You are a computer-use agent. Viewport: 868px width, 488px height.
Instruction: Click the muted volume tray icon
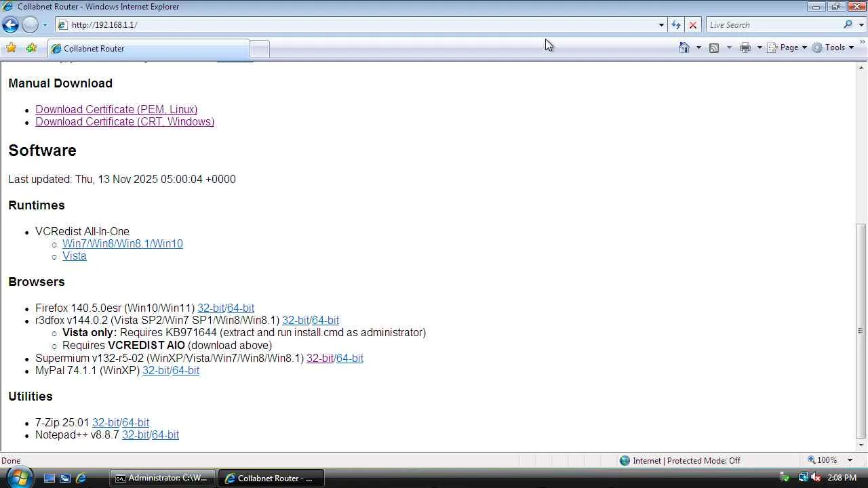pos(816,478)
